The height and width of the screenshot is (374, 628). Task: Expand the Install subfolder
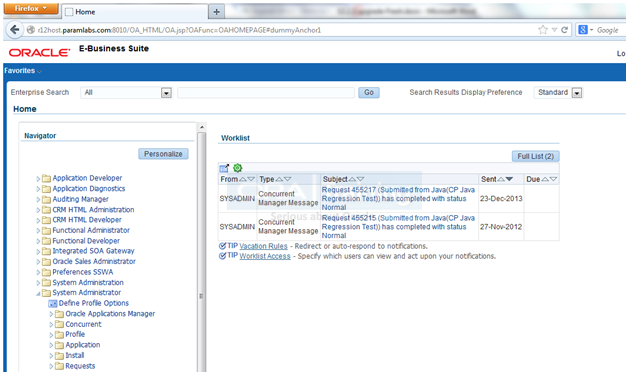tap(51, 356)
